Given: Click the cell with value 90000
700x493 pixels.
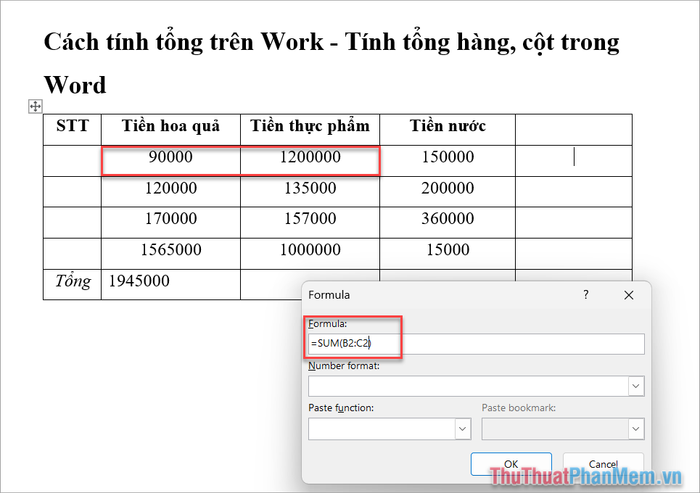Looking at the screenshot, I should 171,161.
